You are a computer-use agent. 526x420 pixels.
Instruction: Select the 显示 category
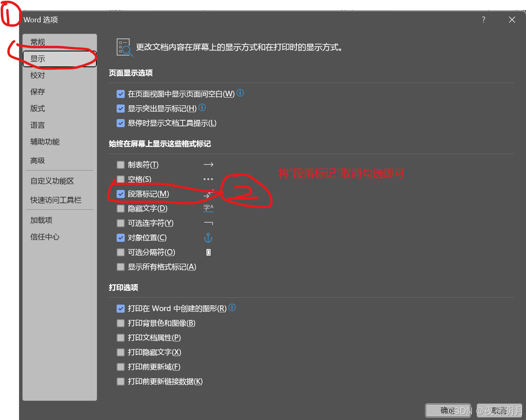point(60,59)
